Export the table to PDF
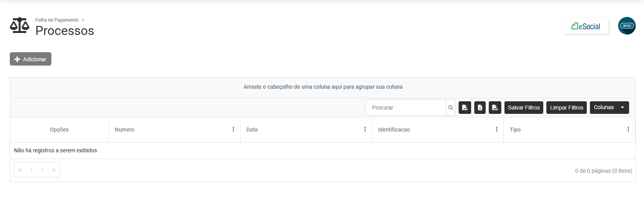The height and width of the screenshot is (201, 644). (464, 108)
